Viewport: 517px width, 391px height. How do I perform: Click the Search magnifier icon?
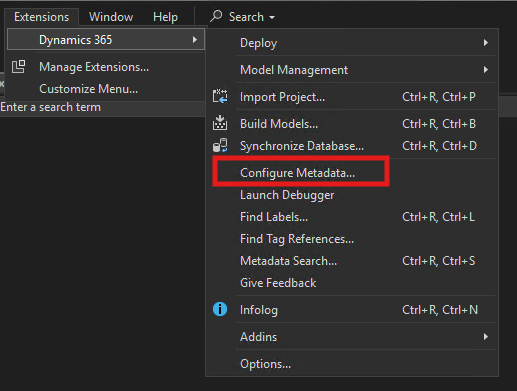click(x=216, y=16)
